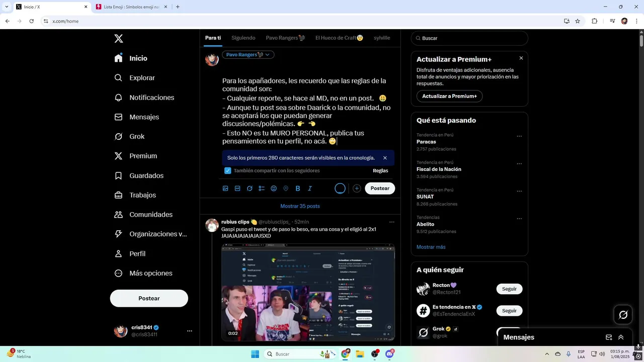Open more options on rubius clips post
The width and height of the screenshot is (644, 362).
click(x=392, y=222)
